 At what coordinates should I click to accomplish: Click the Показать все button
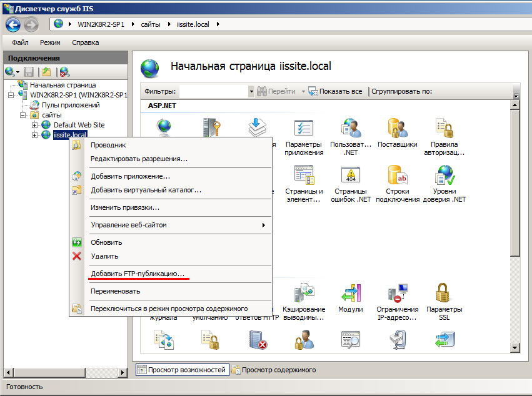[336, 91]
